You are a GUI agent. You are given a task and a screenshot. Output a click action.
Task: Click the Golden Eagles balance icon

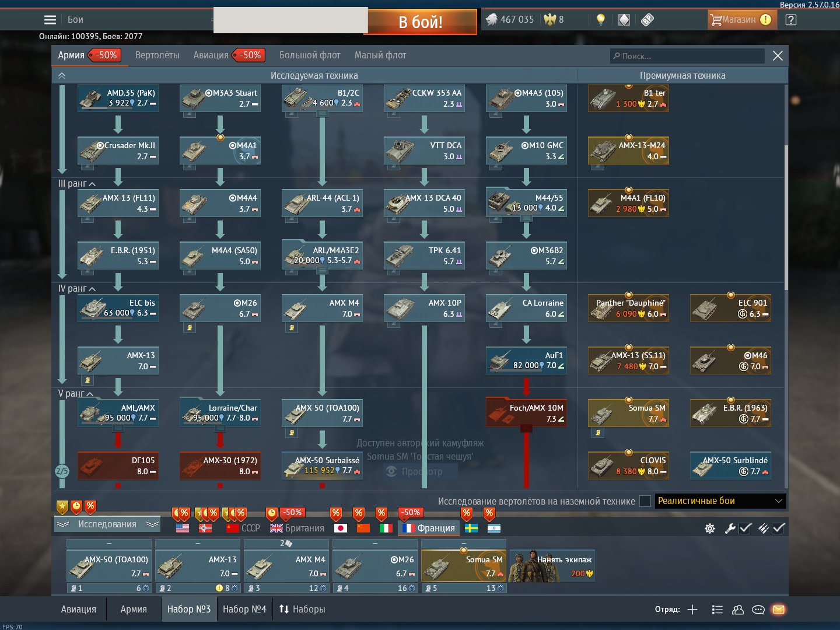(549, 20)
